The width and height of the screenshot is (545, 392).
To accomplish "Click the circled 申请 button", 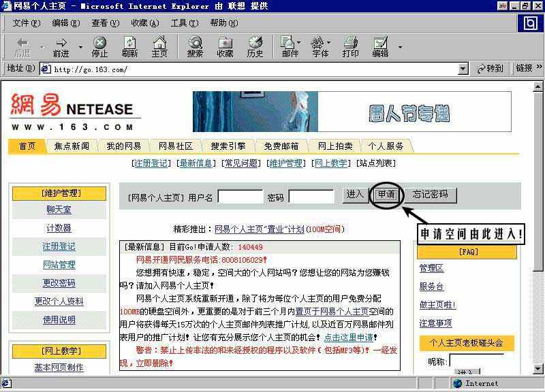I will (x=386, y=195).
